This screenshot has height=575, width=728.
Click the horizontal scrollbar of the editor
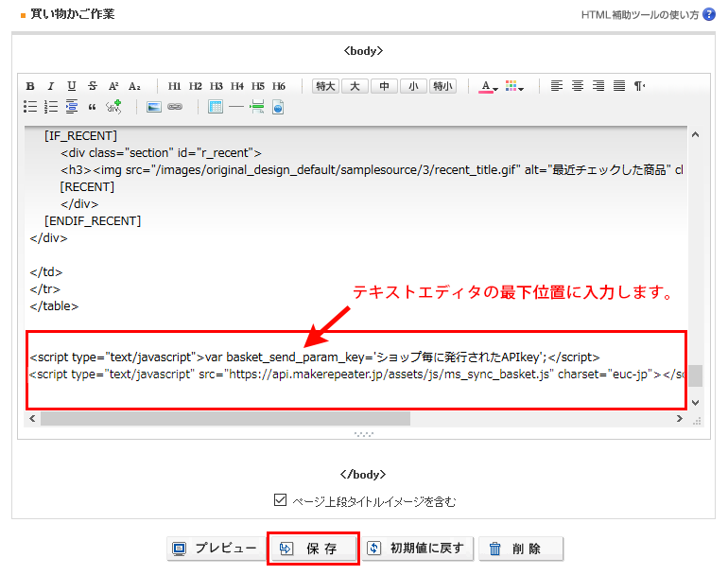(x=225, y=418)
